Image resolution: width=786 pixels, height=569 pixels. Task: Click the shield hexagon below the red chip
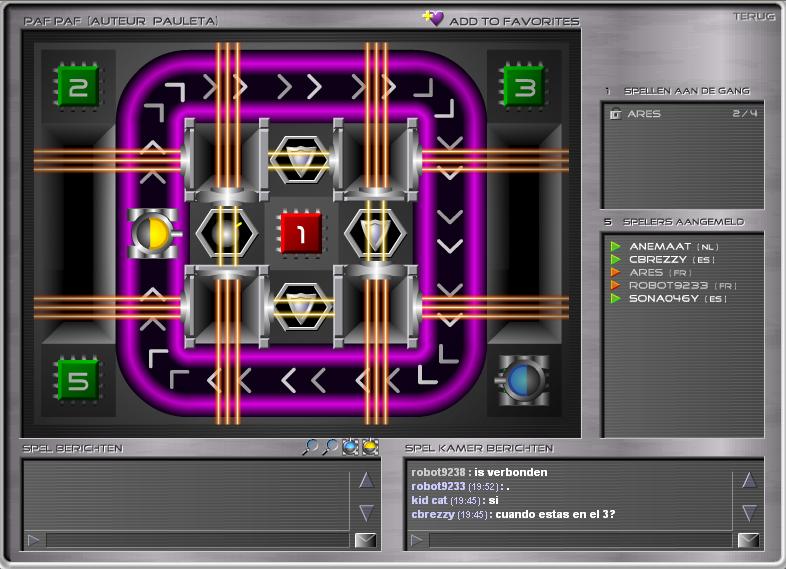coord(301,306)
